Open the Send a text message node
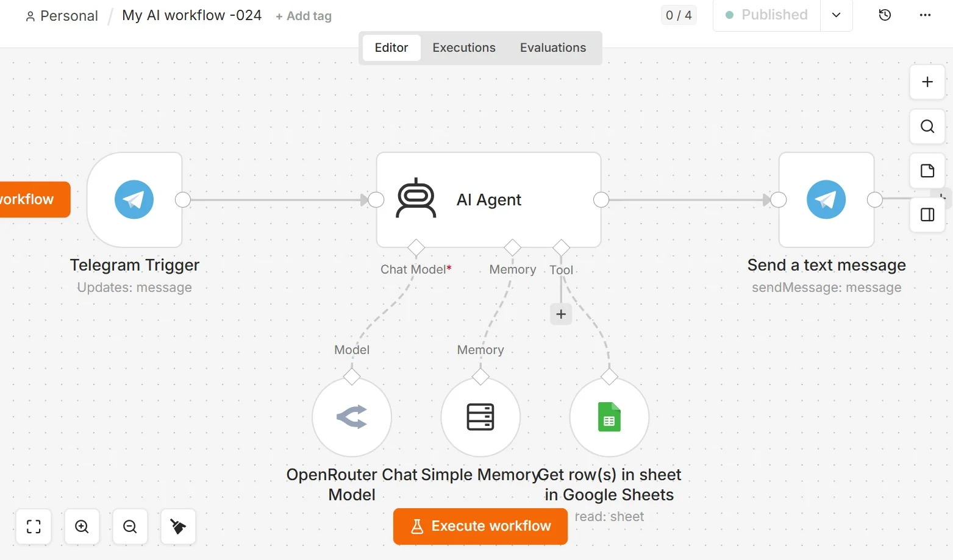 (x=826, y=200)
